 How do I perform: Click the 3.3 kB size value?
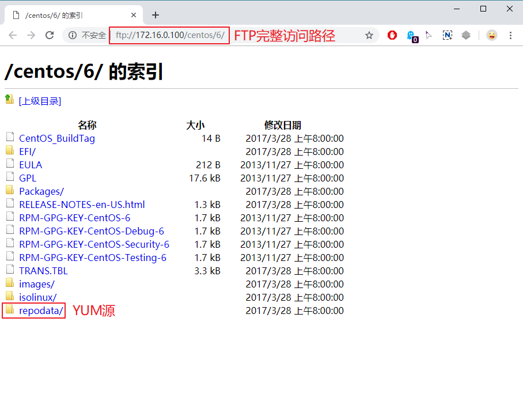207,271
